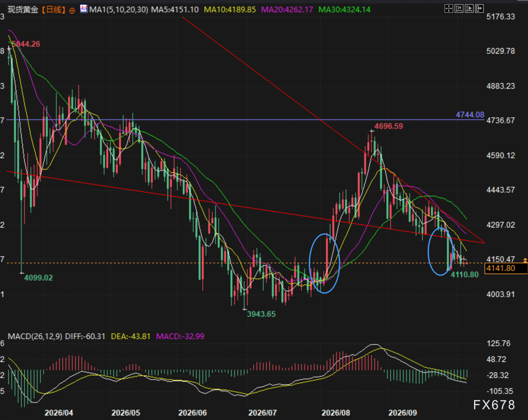The width and height of the screenshot is (528, 420).
Task: Click the orange circled-plus icon
Action: click(72, 10)
